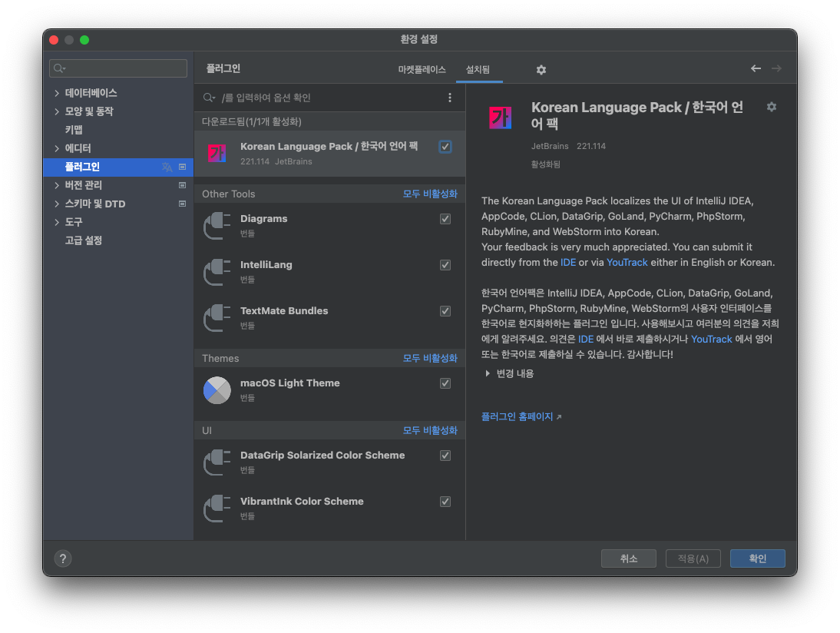Uncheck the Diagrams plugin

[x=445, y=219]
